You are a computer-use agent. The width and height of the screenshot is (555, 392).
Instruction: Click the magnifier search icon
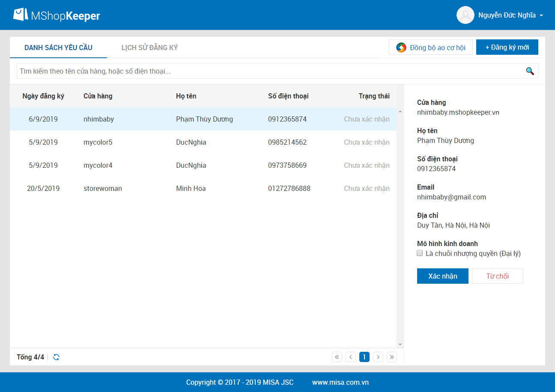(x=530, y=71)
